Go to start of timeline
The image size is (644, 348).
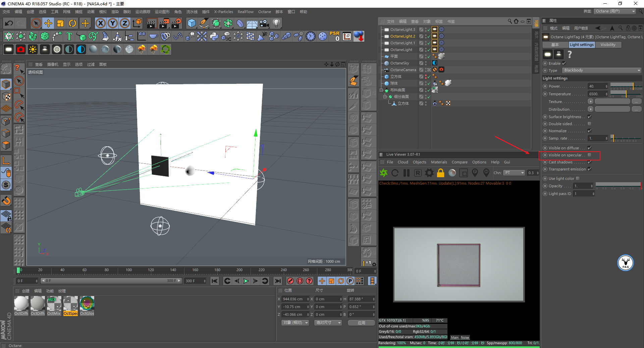(x=215, y=281)
